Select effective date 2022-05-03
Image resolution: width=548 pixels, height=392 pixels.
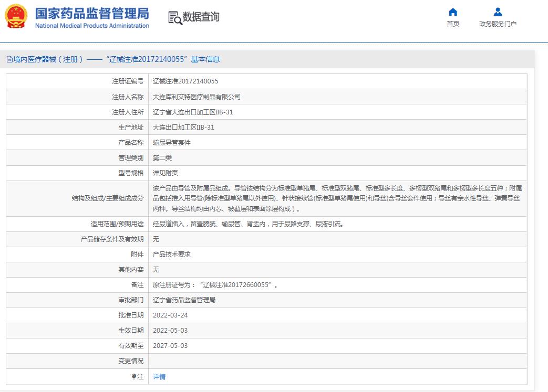pyautogui.click(x=170, y=330)
